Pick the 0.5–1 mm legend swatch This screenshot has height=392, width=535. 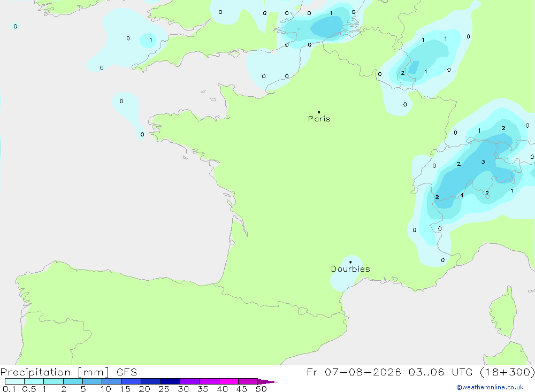pyautogui.click(x=34, y=381)
